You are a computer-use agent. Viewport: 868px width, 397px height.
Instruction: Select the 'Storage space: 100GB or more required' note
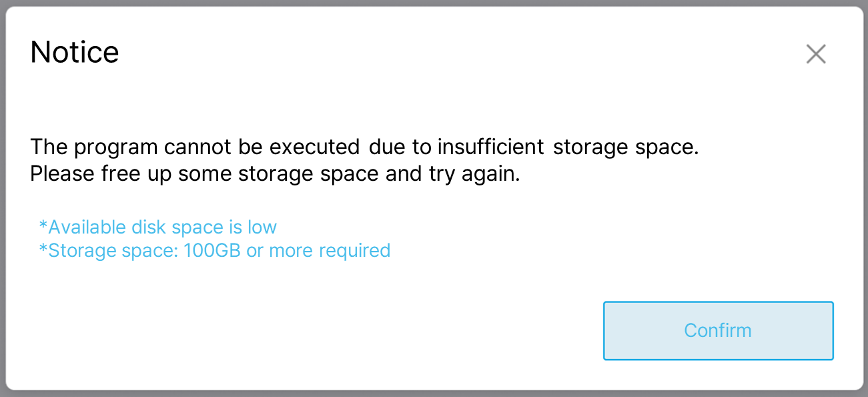[215, 251]
